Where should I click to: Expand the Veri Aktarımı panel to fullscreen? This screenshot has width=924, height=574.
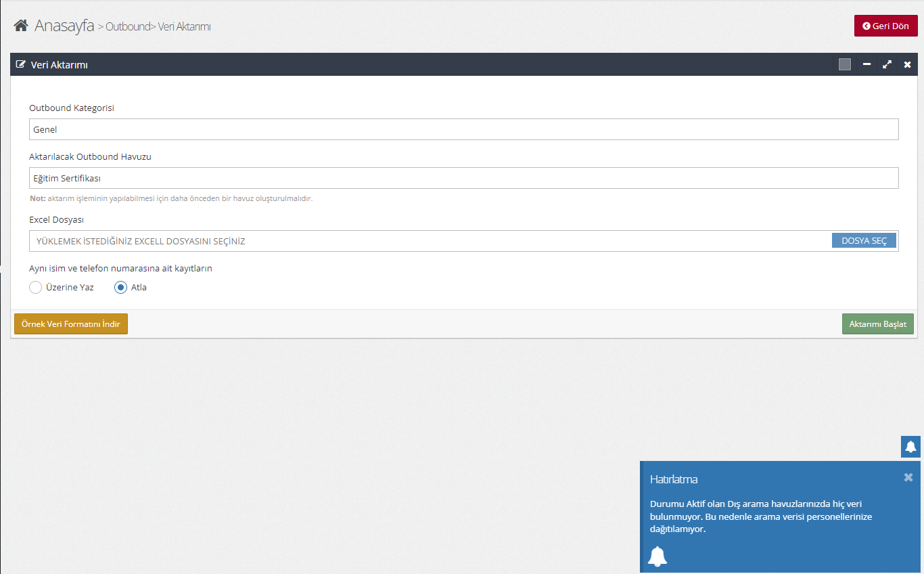click(x=887, y=64)
